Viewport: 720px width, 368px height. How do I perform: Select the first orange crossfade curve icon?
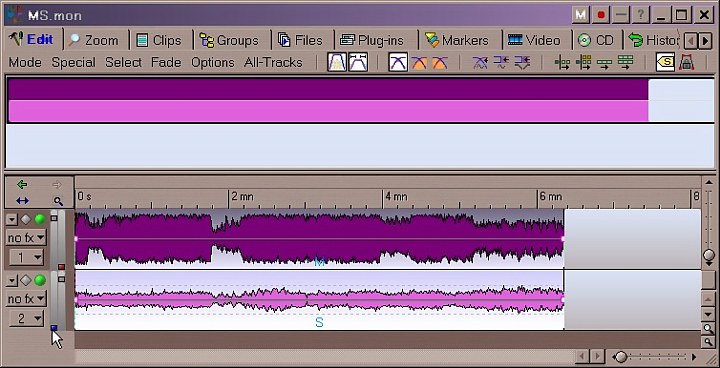[x=419, y=62]
